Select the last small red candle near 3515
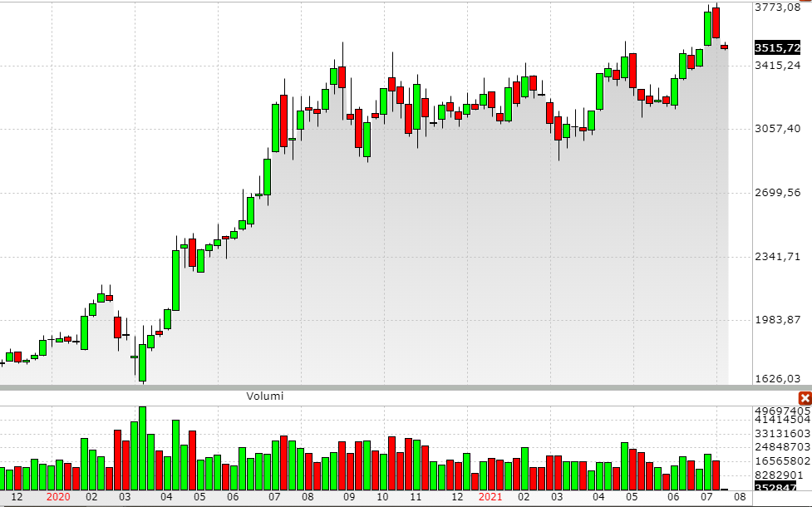The image size is (812, 507). (x=725, y=47)
